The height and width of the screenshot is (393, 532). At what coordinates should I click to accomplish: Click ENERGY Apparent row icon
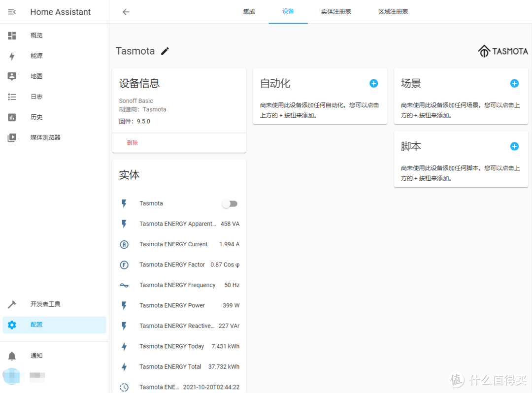124,224
